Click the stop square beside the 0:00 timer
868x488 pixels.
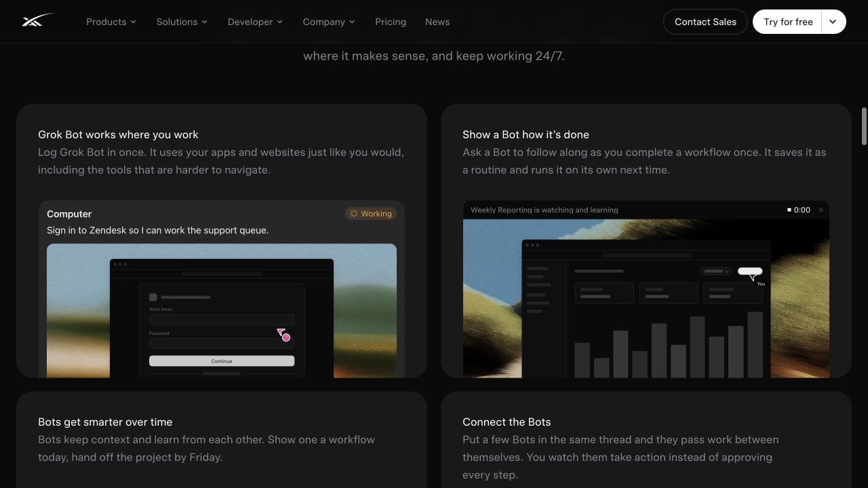pos(789,209)
